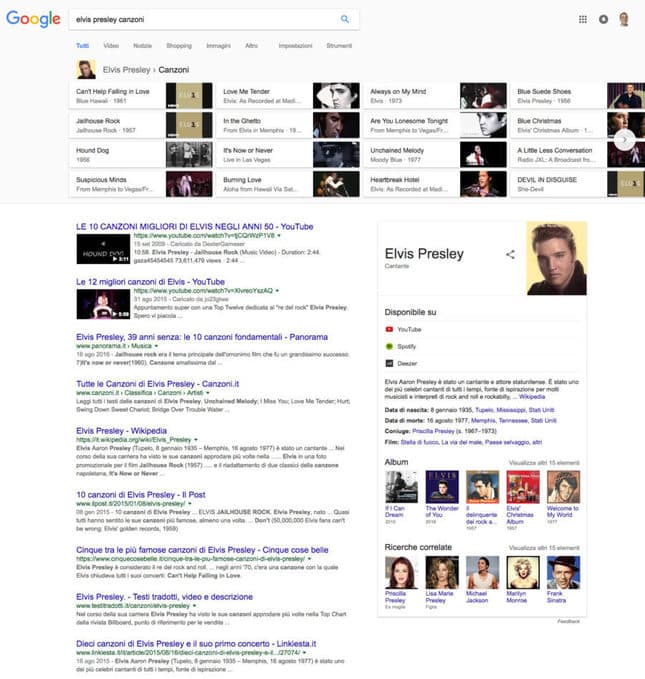Expand options arrow next to ilpost.it URL
645x679 pixels.
tap(190, 504)
